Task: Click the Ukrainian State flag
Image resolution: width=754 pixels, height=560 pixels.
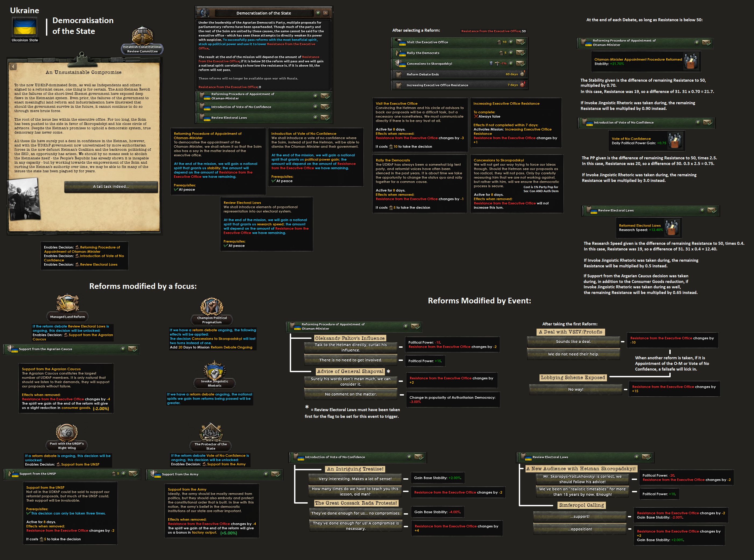Action: 25,27
